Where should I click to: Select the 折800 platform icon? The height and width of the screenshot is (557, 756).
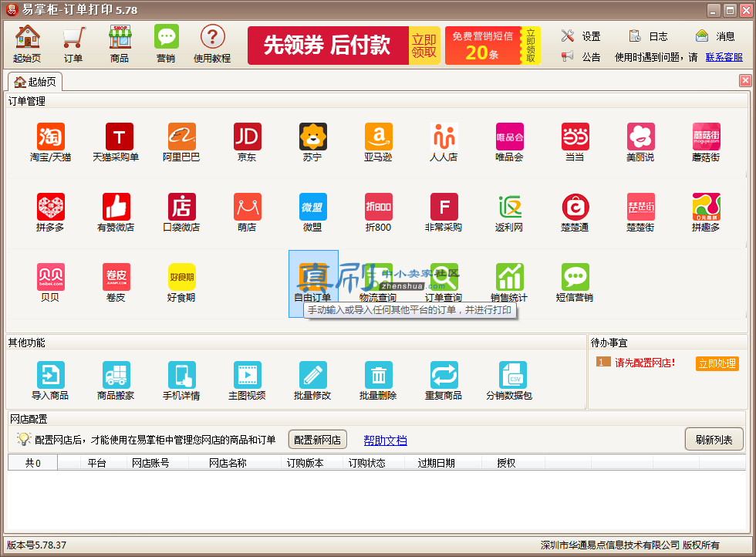378,213
